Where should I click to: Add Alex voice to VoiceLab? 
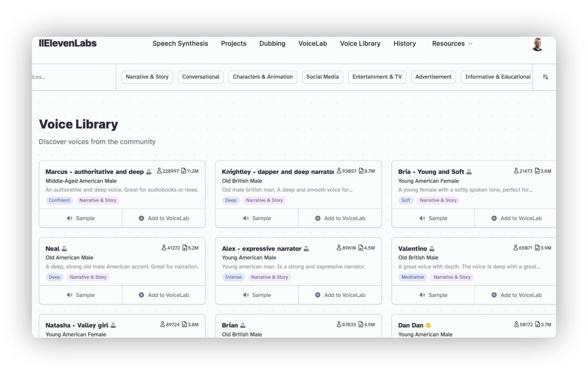click(x=340, y=295)
